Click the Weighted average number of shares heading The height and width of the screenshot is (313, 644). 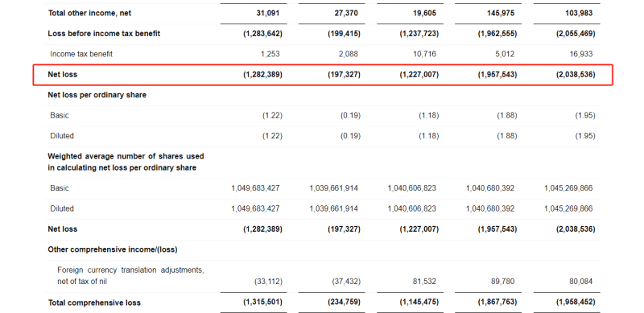click(126, 162)
